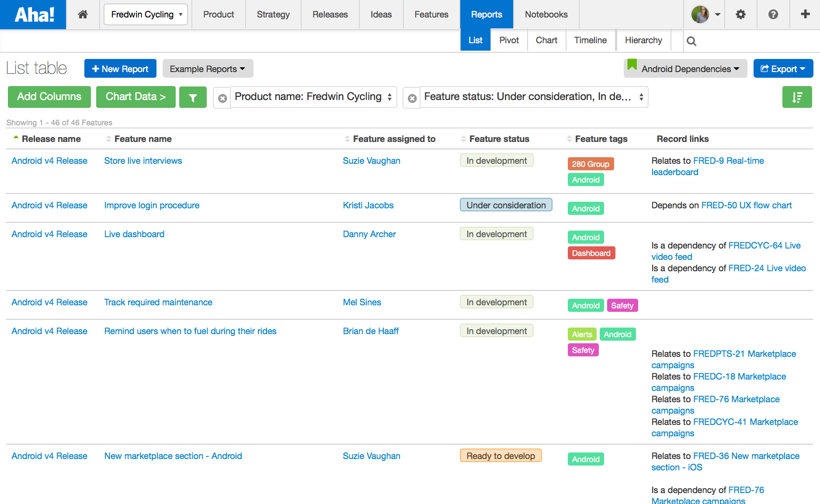Click the help question mark icon
Viewport: 820px width, 504px height.
(x=773, y=14)
